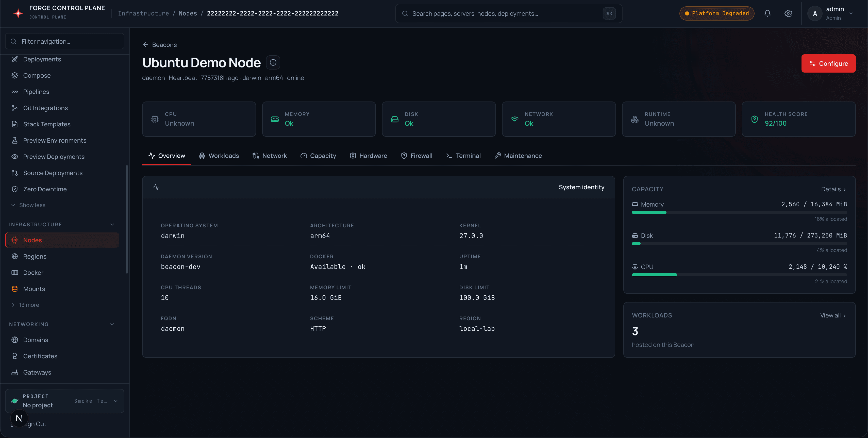Image resolution: width=868 pixels, height=438 pixels.
Task: Switch to the Overview tab
Action: tap(167, 156)
